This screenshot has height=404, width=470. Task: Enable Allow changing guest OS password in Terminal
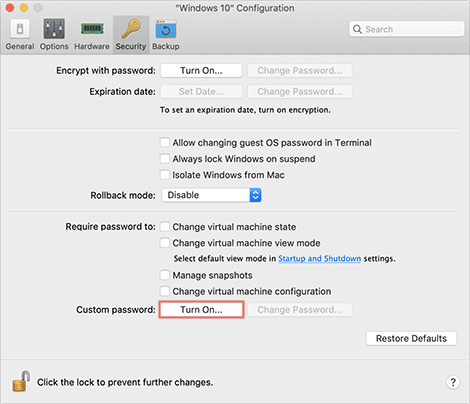pyautogui.click(x=165, y=143)
